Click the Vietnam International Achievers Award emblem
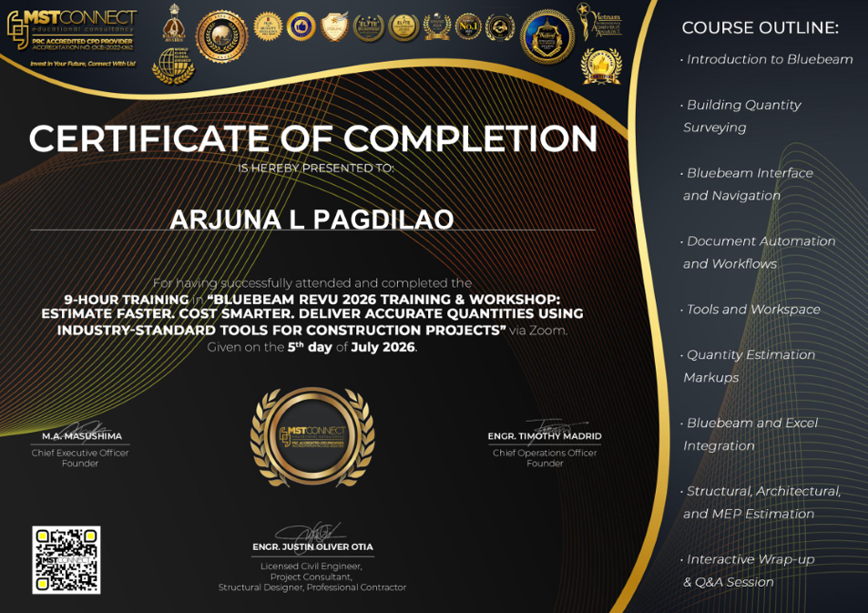Screen dimensions: 868x613 [599, 22]
